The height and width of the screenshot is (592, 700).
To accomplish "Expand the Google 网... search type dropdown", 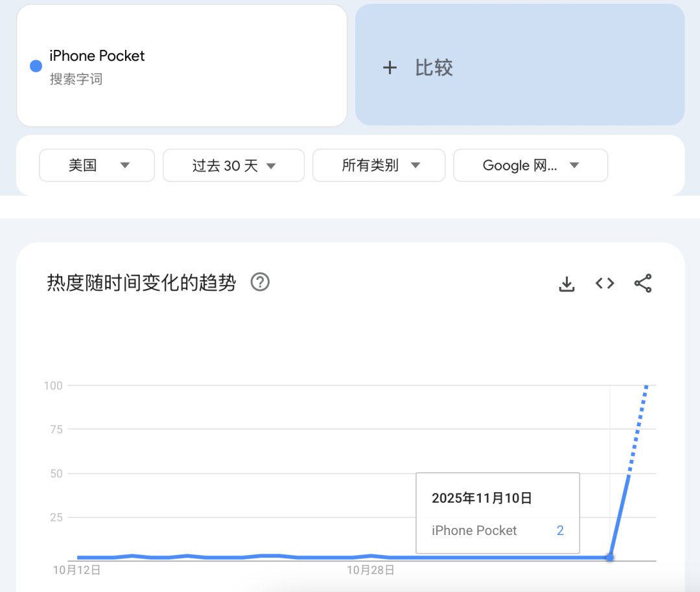I will 530,165.
